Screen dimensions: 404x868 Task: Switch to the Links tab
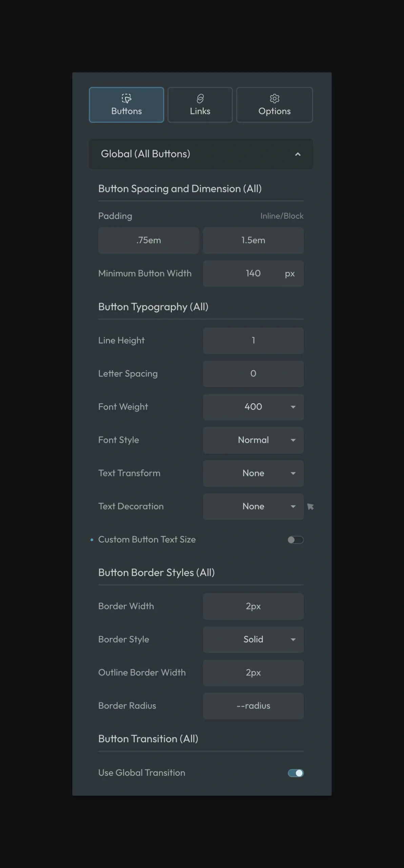pos(200,105)
